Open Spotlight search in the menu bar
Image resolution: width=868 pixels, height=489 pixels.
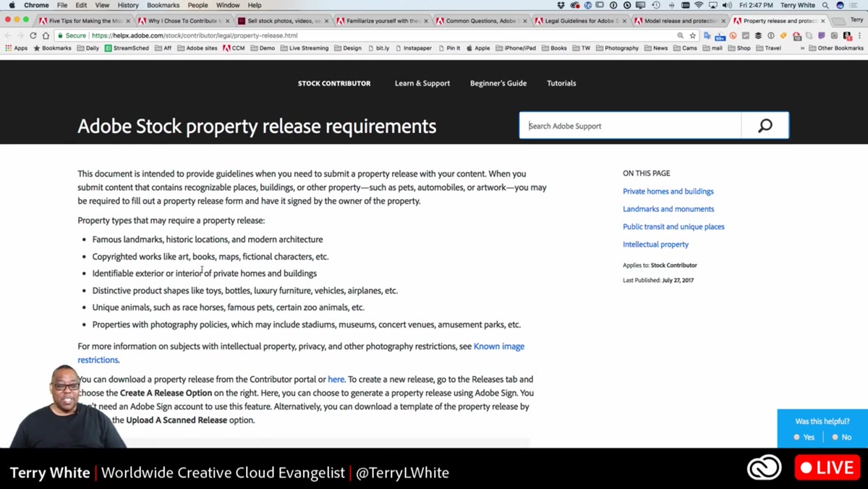tap(825, 5)
